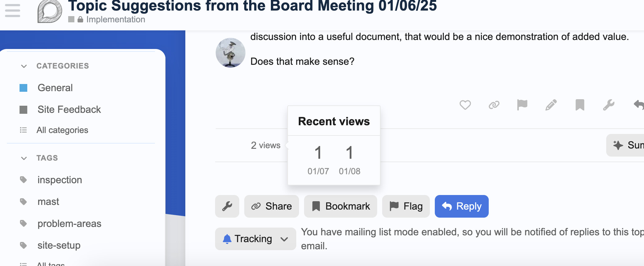
Task: Open the Tracking notification dropdown
Action: pyautogui.click(x=255, y=239)
